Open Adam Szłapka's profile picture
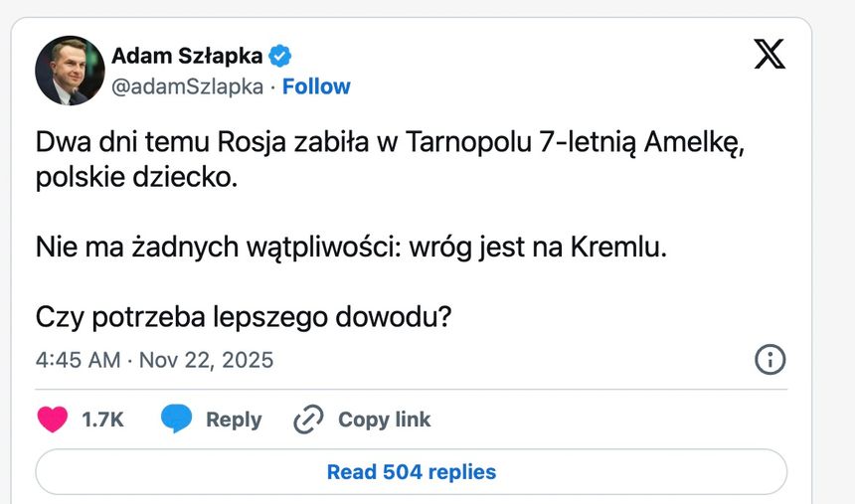 point(70,71)
